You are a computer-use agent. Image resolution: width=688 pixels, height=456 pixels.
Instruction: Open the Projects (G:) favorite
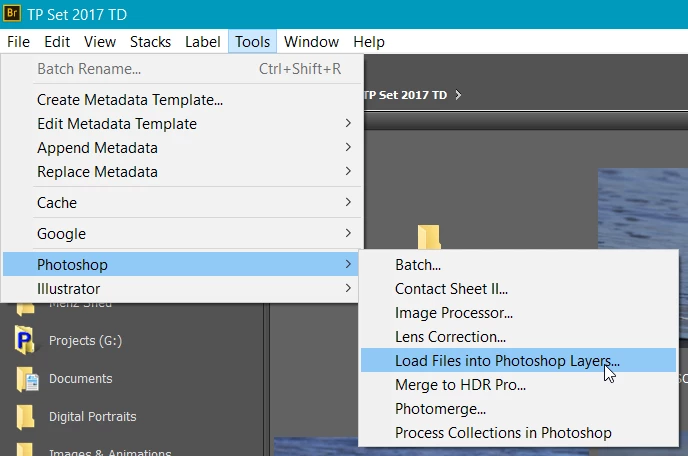(86, 341)
